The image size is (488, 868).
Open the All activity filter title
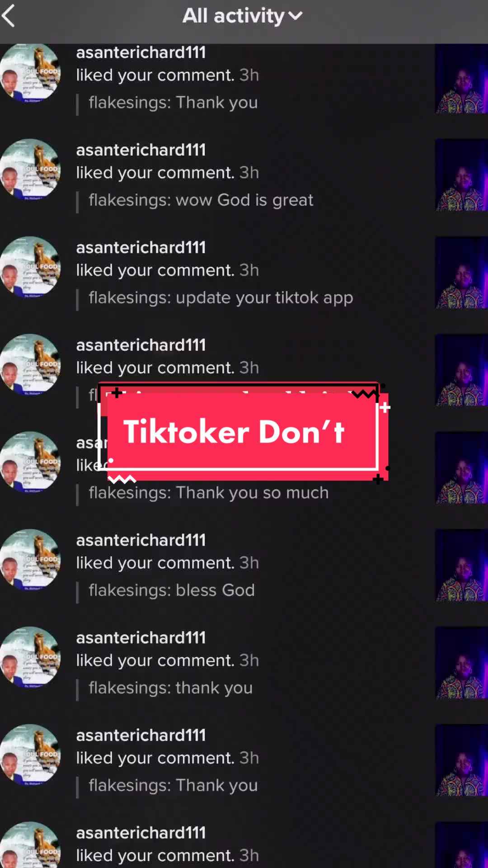[x=233, y=16]
